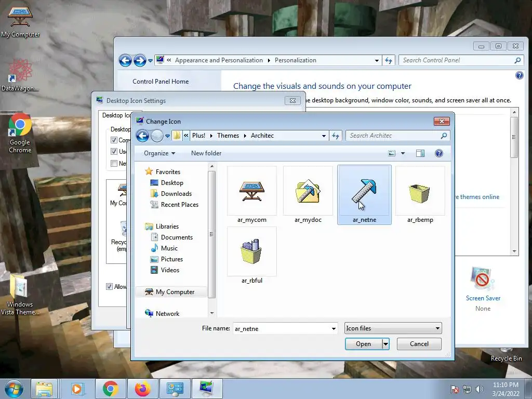Click Cancel in Change Icon dialog
Screen dimensions: 532x399
click(419, 344)
